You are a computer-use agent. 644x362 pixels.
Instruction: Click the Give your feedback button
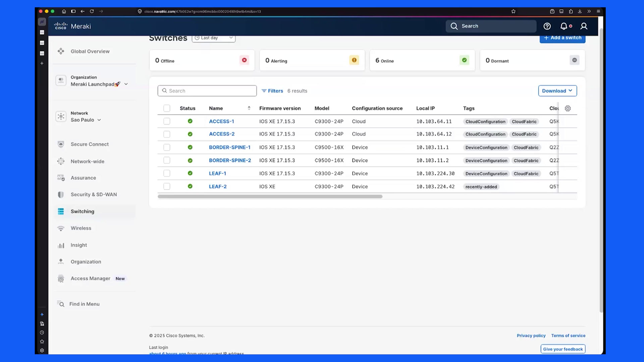pyautogui.click(x=563, y=349)
